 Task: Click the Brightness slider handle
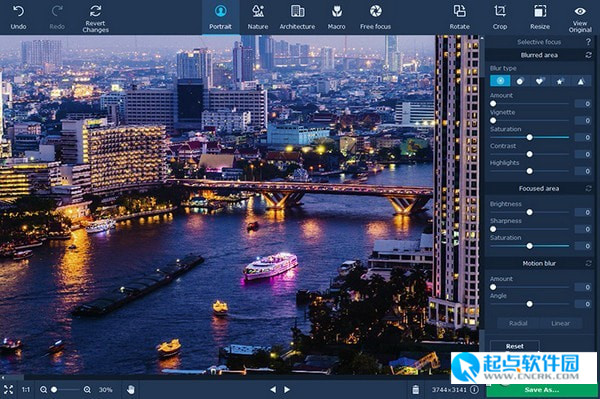click(x=530, y=212)
